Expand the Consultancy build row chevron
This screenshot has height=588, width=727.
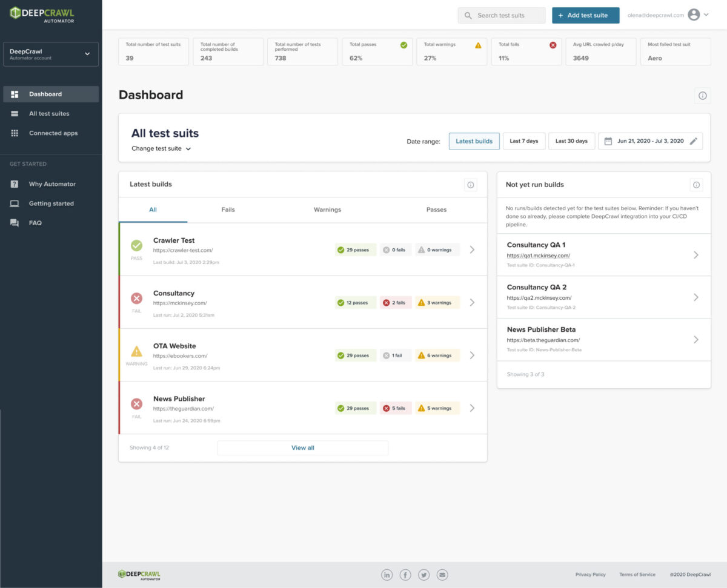[473, 302]
